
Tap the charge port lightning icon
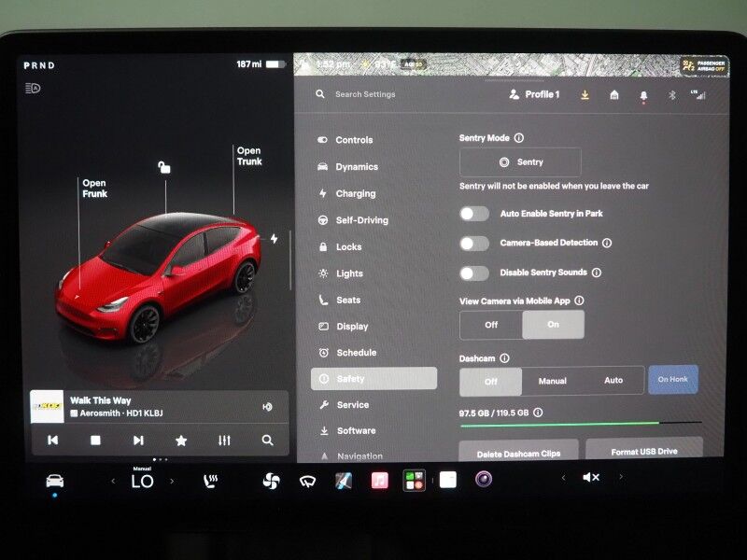[274, 239]
